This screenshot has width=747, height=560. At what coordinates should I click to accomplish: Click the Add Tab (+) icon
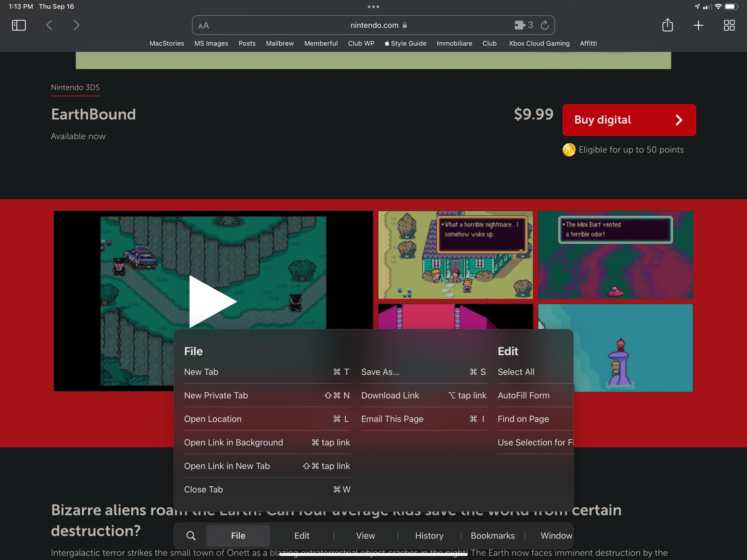(x=698, y=25)
